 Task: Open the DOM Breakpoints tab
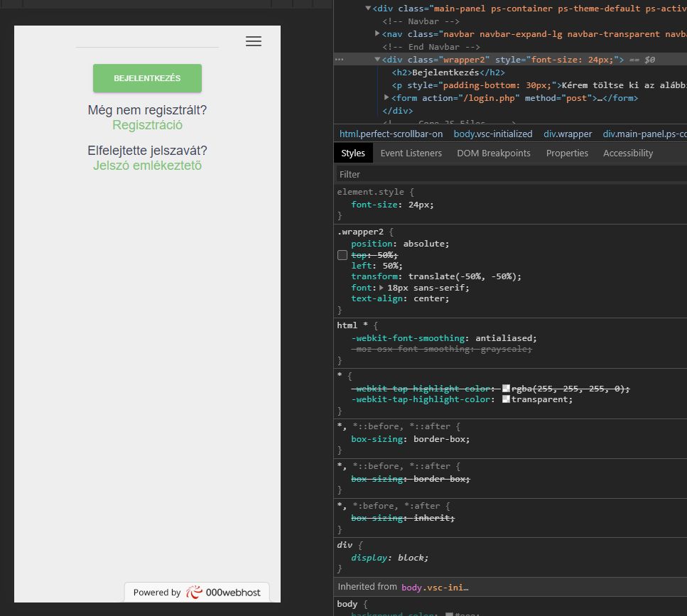pyautogui.click(x=493, y=153)
